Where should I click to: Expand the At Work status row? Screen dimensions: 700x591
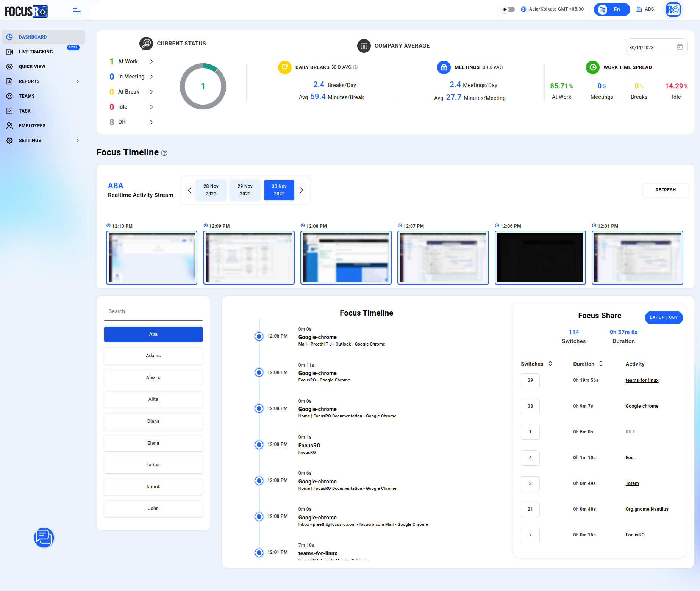click(151, 61)
